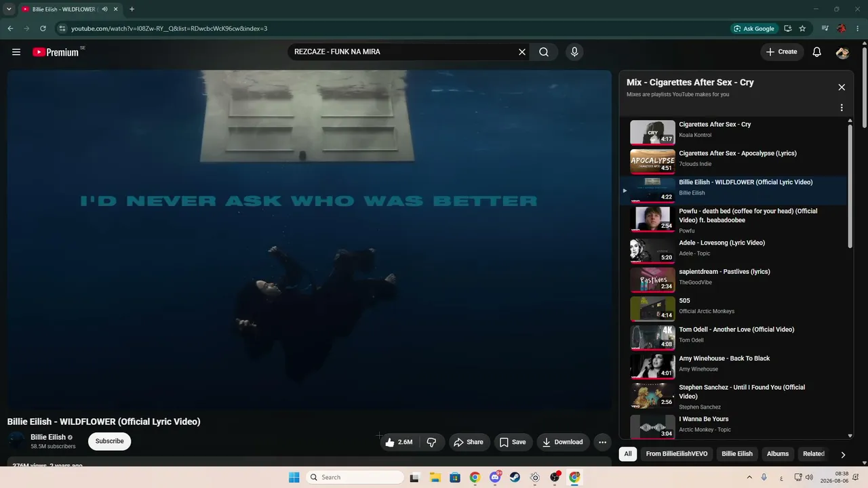
Task: Play Amy Winehouse - Back To Black
Action: [x=734, y=367]
